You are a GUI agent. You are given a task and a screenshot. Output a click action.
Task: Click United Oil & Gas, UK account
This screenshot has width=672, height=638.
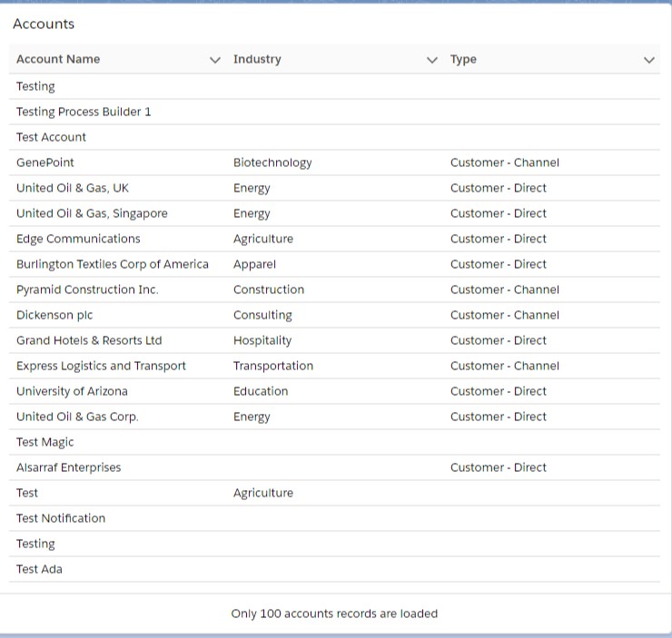[73, 188]
